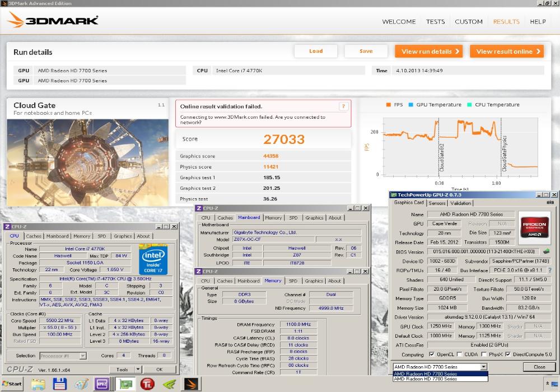Switch to Caches tab in left CPU-Z window

pyautogui.click(x=34, y=236)
